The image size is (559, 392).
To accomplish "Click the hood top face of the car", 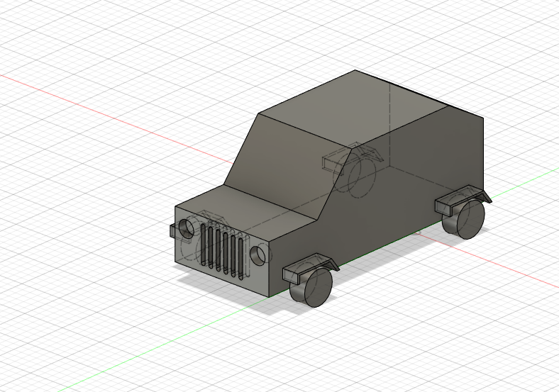I will pos(246,212).
